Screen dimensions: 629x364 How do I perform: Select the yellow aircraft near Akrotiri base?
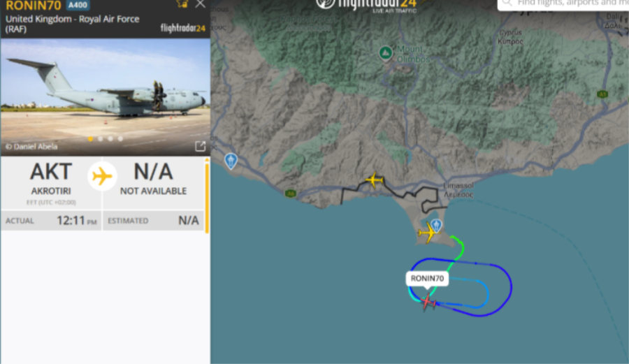427,233
